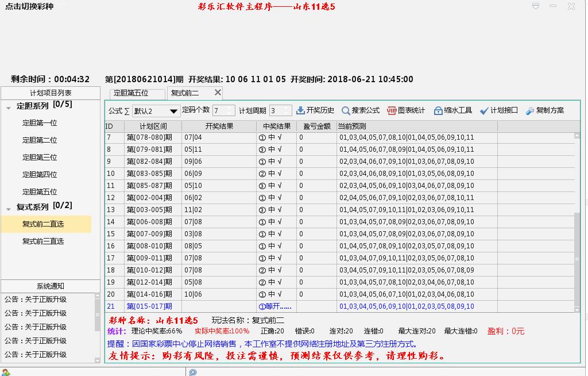Open the last 公告：关于正版升级 notice
The image size is (588, 376).
click(x=36, y=355)
